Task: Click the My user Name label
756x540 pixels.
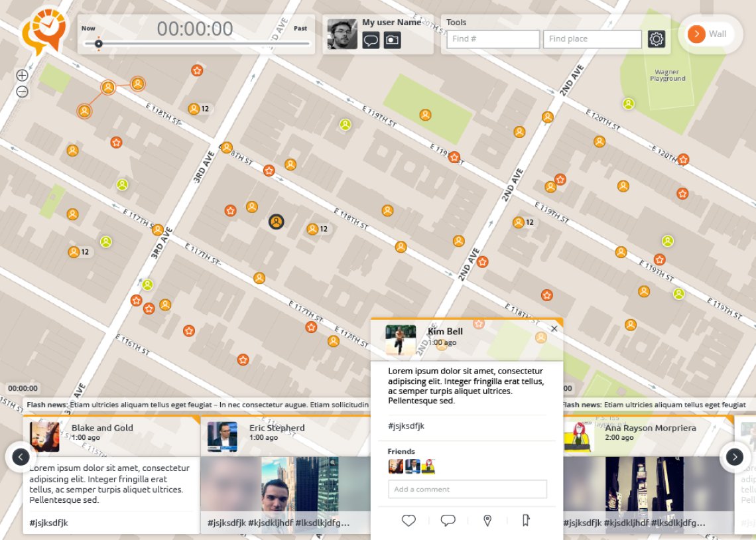Action: 391,22
